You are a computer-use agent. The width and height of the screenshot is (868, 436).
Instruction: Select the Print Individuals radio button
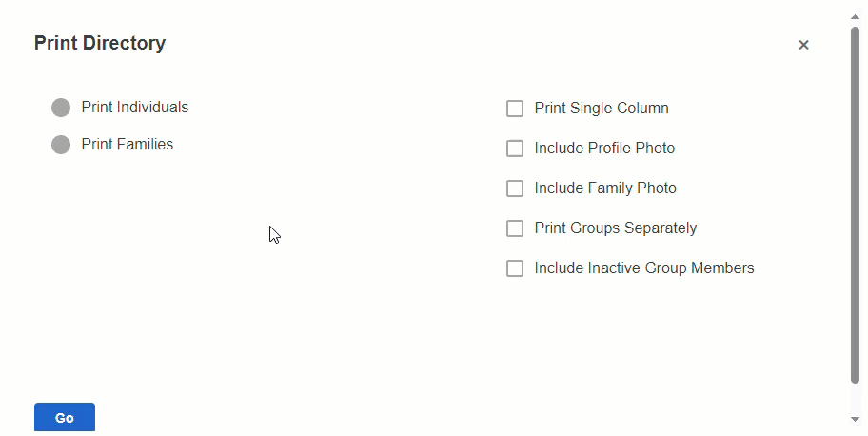61,108
